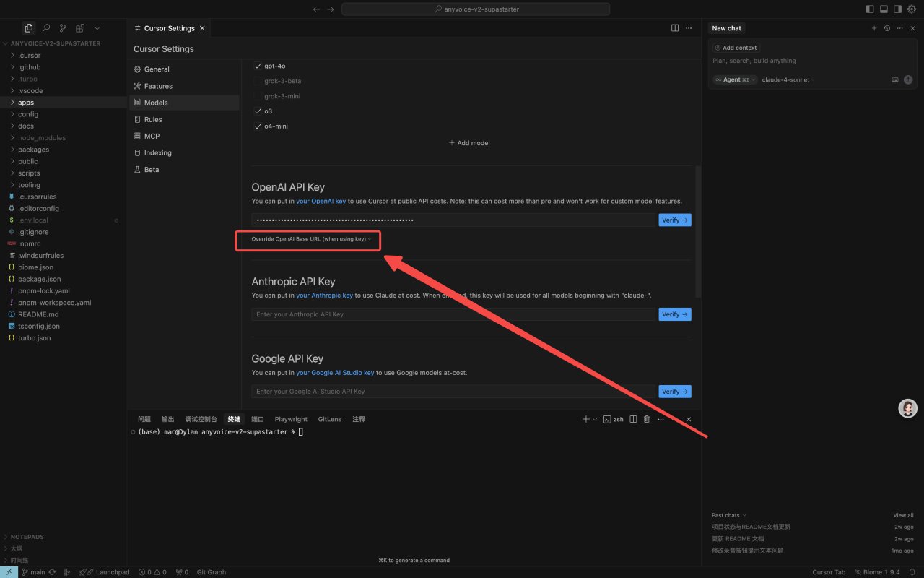
Task: Enable the grok-3-mini model checkbox
Action: [258, 96]
